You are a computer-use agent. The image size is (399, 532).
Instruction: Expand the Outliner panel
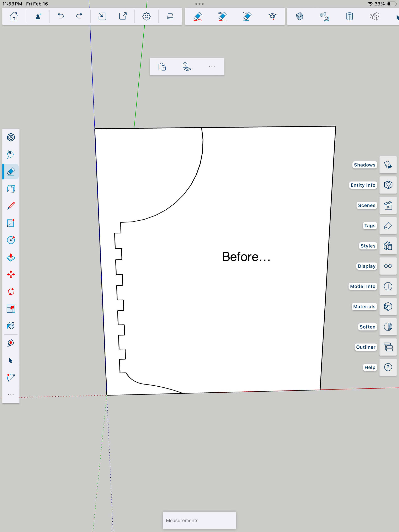[x=388, y=347]
